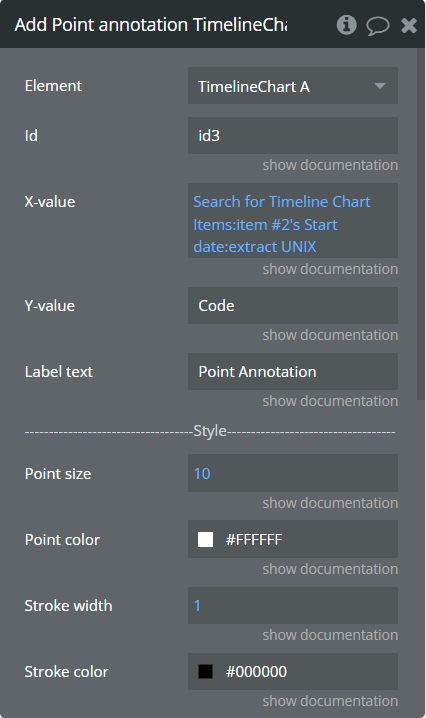Edit the Point size value 10
The height and width of the screenshot is (718, 426).
point(293,473)
